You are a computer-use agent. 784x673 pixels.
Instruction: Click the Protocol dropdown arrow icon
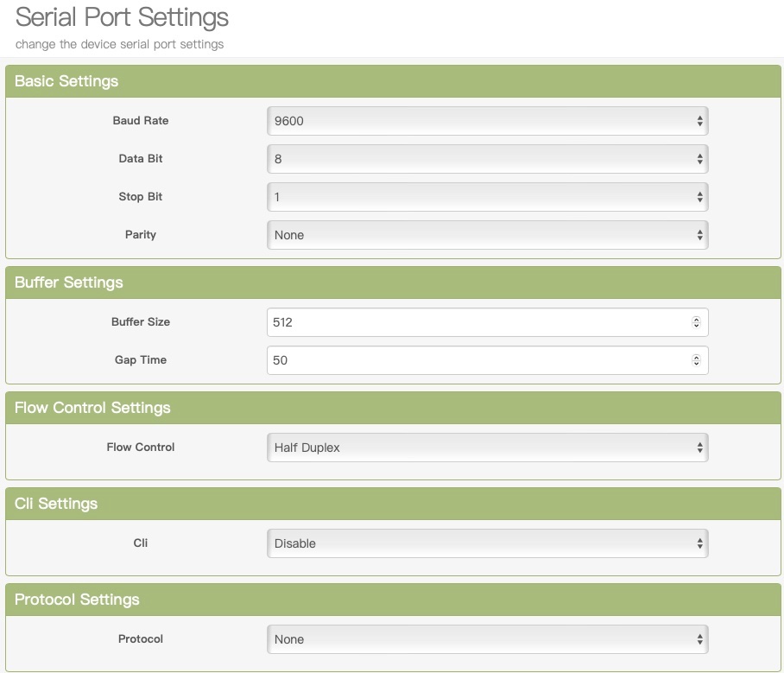point(699,639)
